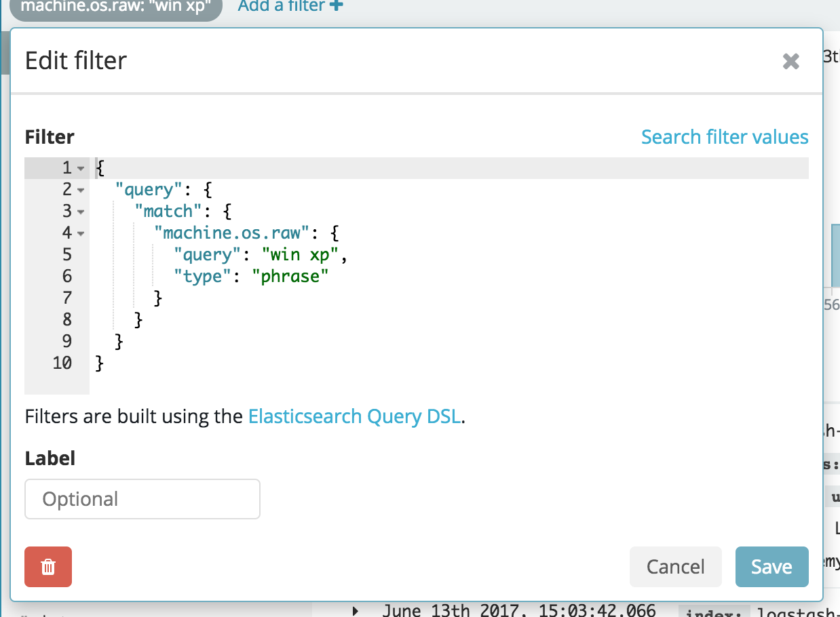840x617 pixels.
Task: Save the edited filter
Action: [771, 567]
